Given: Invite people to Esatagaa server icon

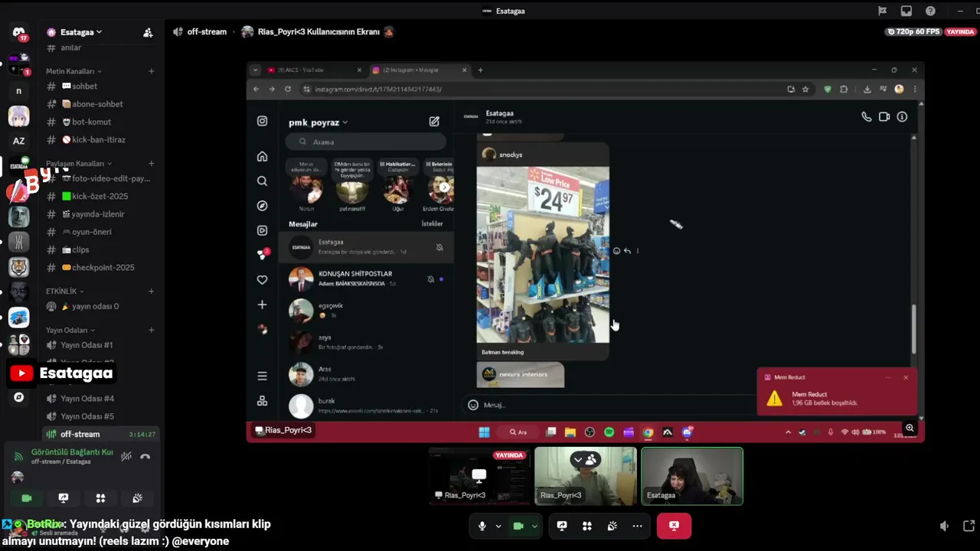Looking at the screenshot, I should click(x=148, y=32).
